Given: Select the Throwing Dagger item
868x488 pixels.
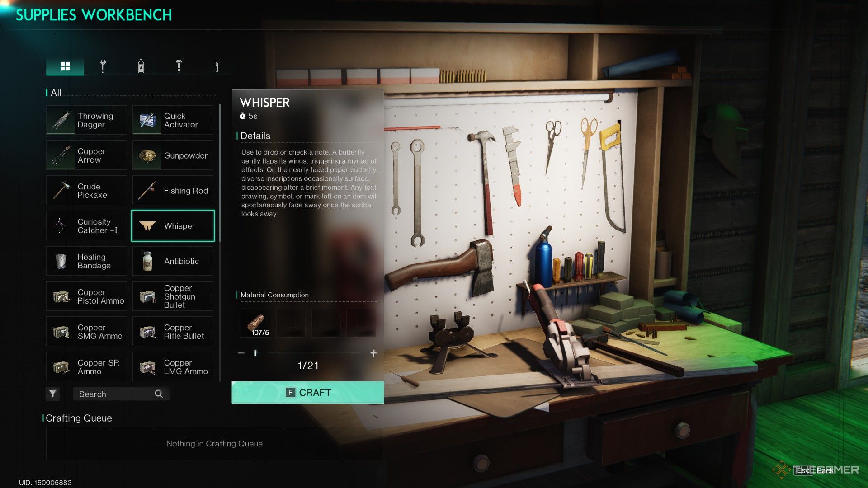Looking at the screenshot, I should (x=86, y=119).
